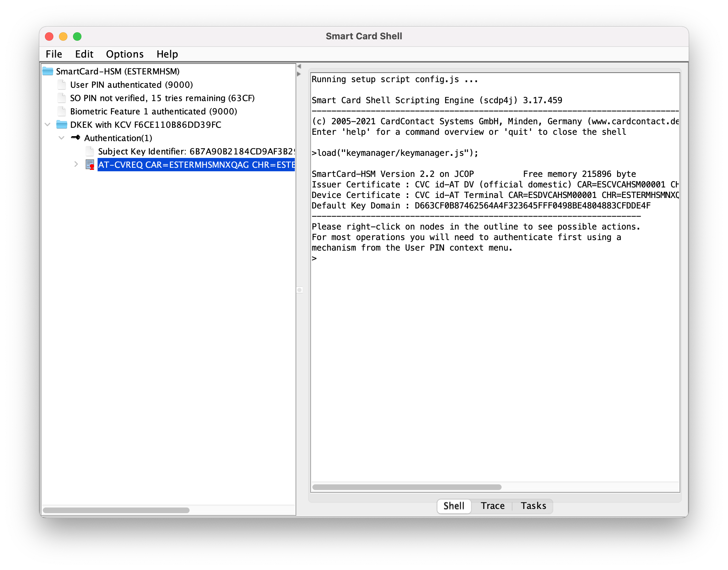The height and width of the screenshot is (570, 728).
Task: Open the Edit menu
Action: pyautogui.click(x=84, y=54)
